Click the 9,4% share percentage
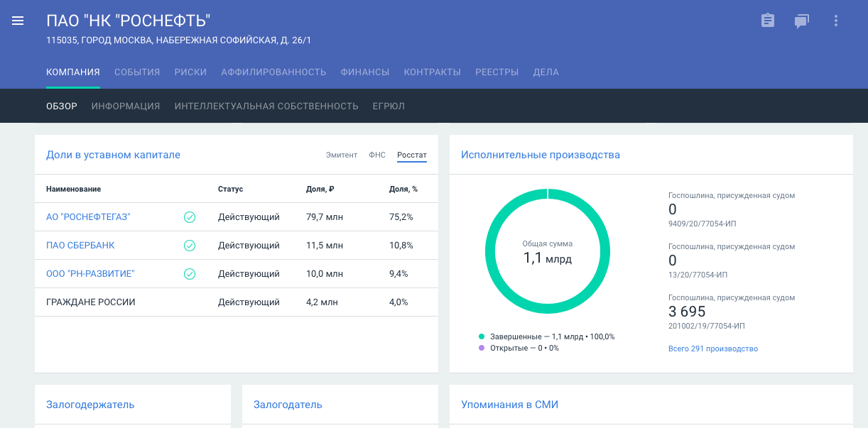 click(x=398, y=274)
